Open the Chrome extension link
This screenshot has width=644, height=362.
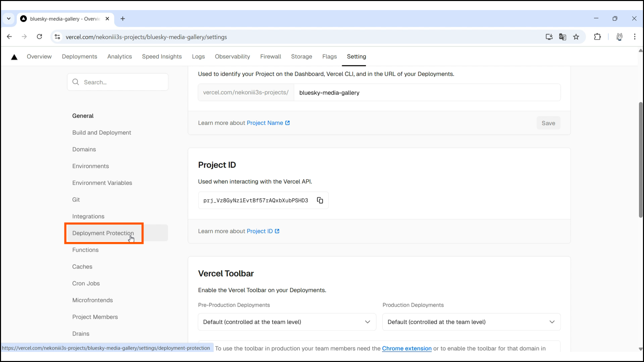tap(407, 349)
